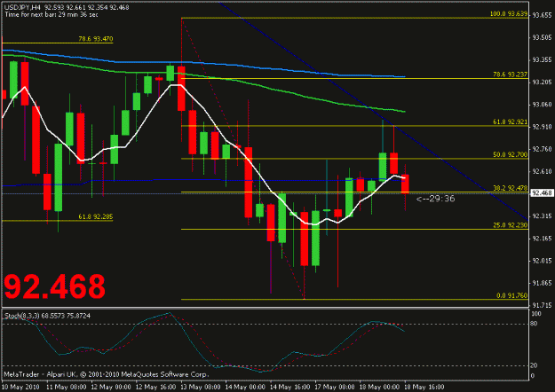Viewport: 555px width, 392px height.
Task: Click the '25.0 92.230' Fibonacci level label
Action: tap(510, 225)
